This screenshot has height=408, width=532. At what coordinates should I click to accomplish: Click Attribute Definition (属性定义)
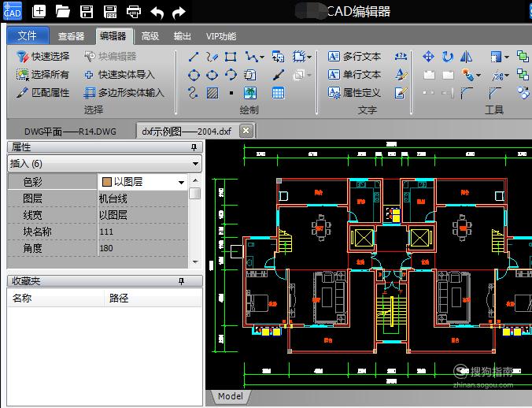[x=355, y=93]
